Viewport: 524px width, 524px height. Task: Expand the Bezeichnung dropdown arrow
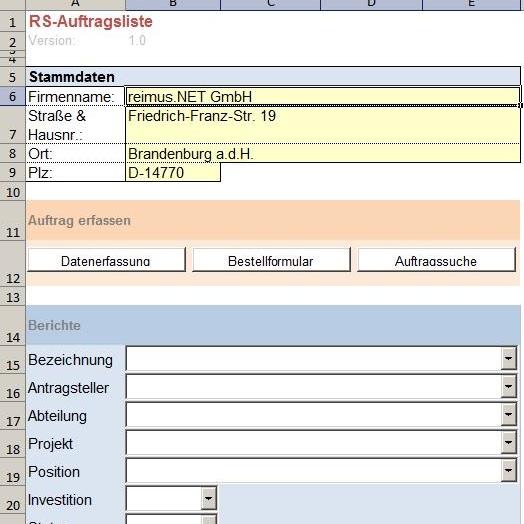(x=509, y=359)
